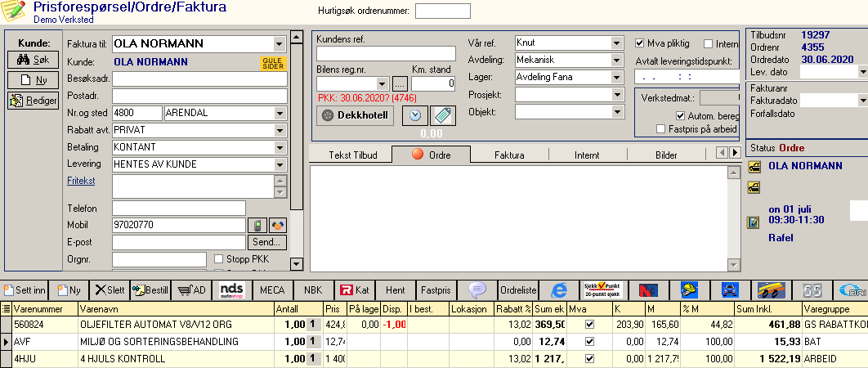Image resolution: width=868 pixels, height=368 pixels.
Task: Open the nds autoshop catalog
Action: (x=231, y=289)
